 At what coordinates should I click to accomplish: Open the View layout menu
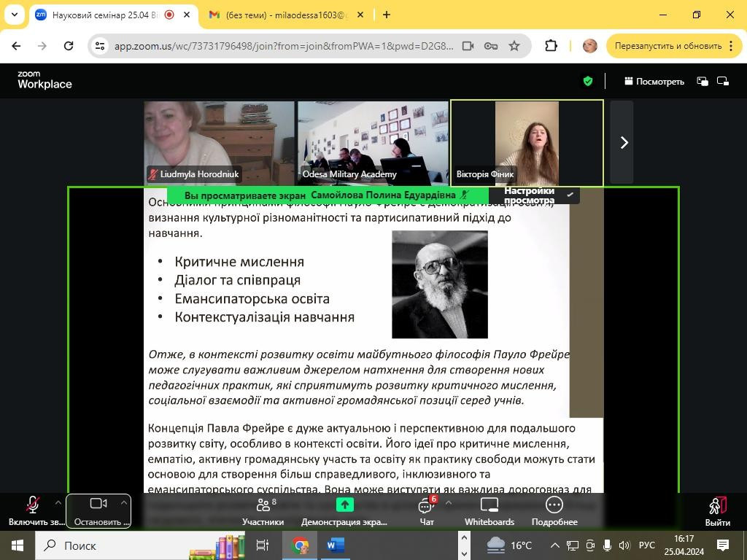pyautogui.click(x=654, y=81)
